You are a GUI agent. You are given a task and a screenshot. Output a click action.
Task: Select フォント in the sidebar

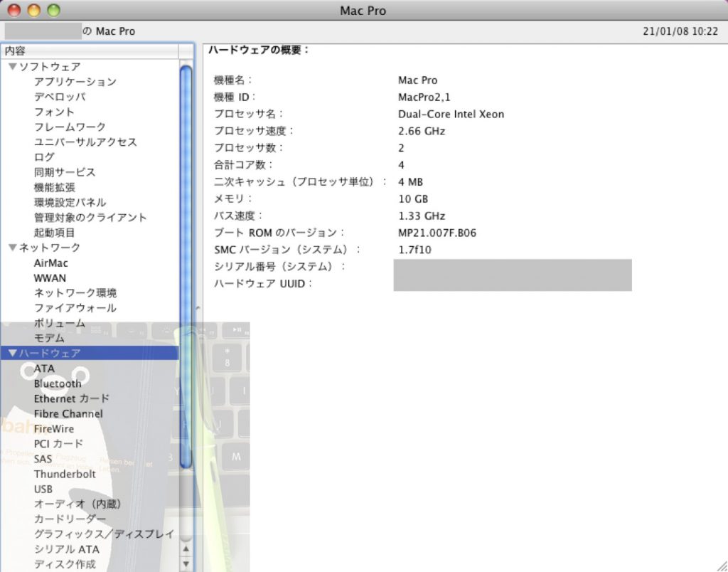[54, 112]
